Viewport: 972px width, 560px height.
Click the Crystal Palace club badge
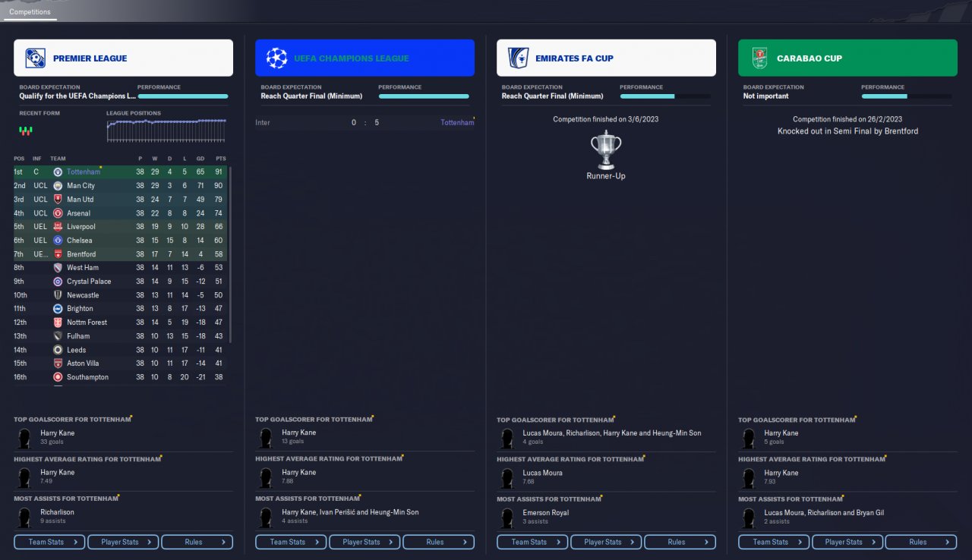tap(58, 282)
